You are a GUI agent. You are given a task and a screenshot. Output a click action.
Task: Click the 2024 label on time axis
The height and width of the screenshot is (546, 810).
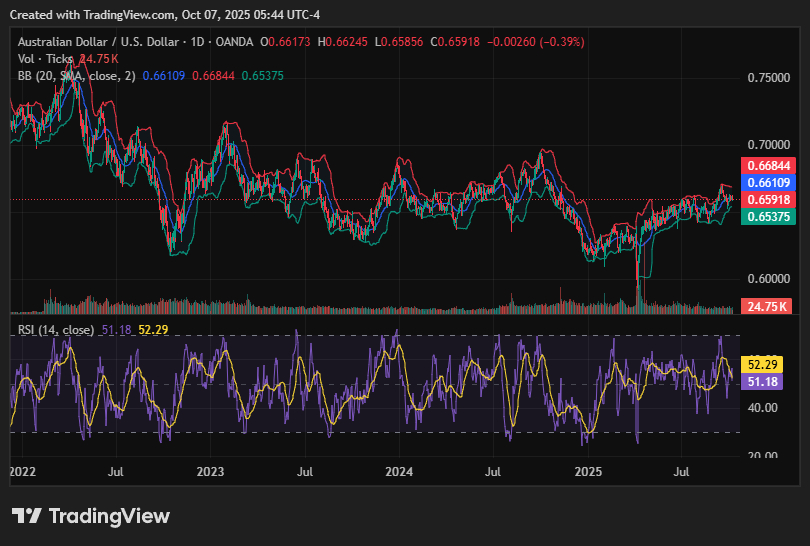[x=399, y=470]
